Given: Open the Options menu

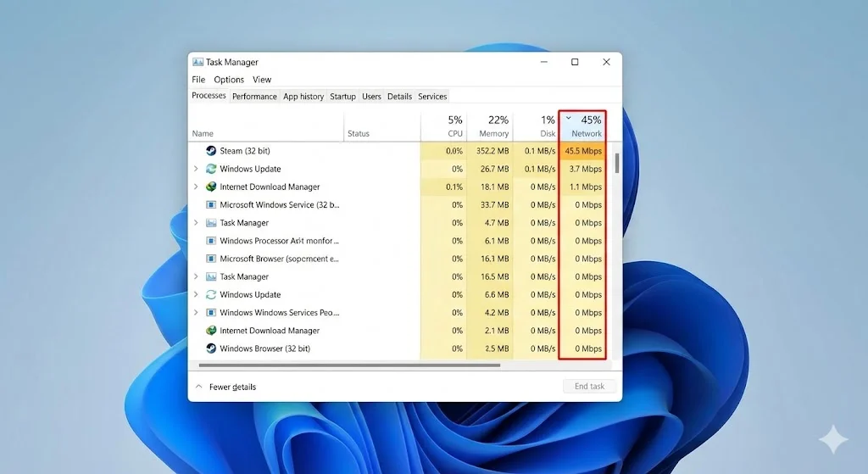Looking at the screenshot, I should click(229, 80).
